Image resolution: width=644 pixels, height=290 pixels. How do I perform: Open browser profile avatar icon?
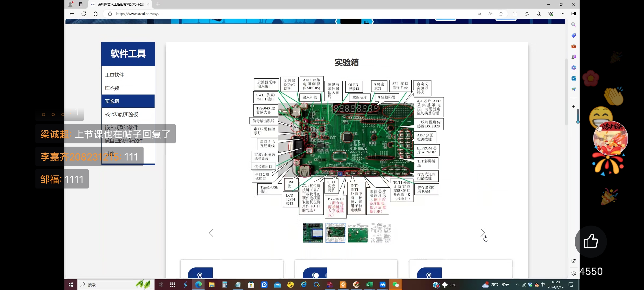pyautogui.click(x=71, y=4)
